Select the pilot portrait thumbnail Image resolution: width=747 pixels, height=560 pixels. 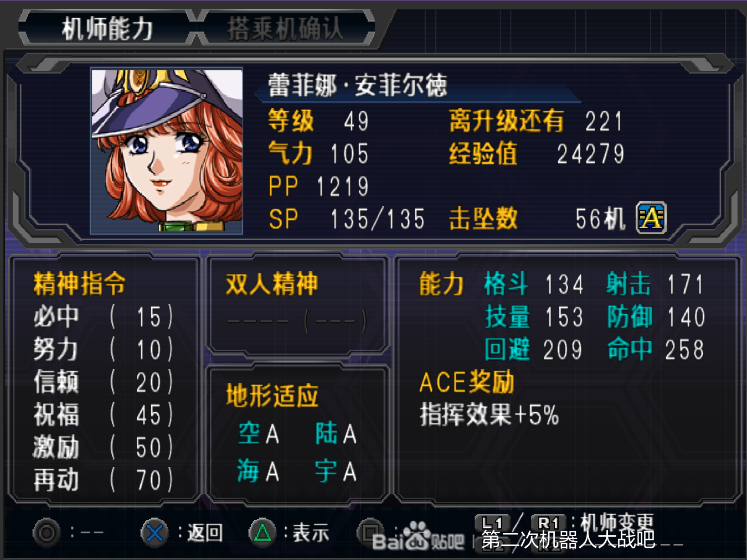click(x=167, y=151)
